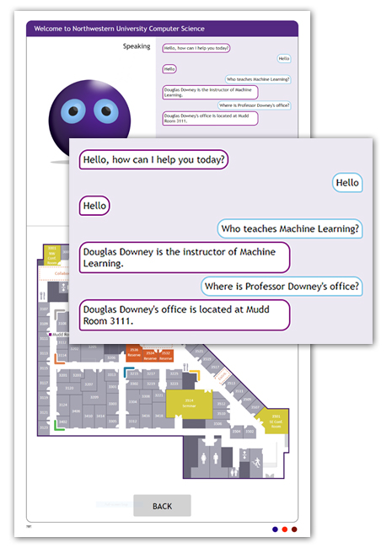
Task: Click the small 'Hello, how can I help' bubble
Action: tap(196, 48)
